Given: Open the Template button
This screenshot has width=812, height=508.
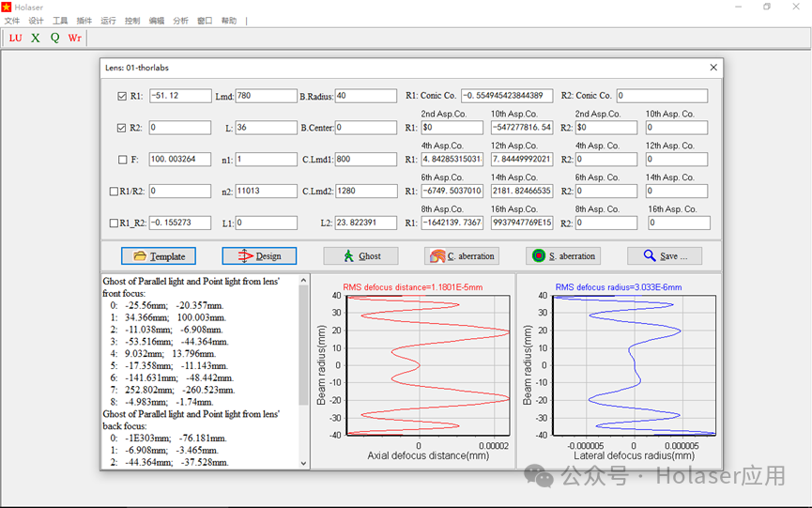Looking at the screenshot, I should 159,255.
